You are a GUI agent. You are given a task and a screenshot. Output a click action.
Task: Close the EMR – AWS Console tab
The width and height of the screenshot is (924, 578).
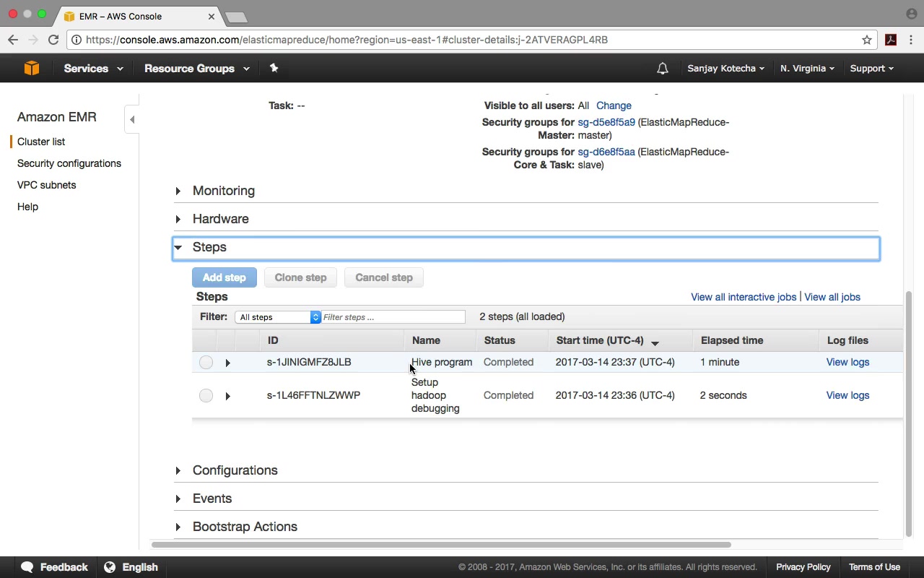tap(212, 16)
